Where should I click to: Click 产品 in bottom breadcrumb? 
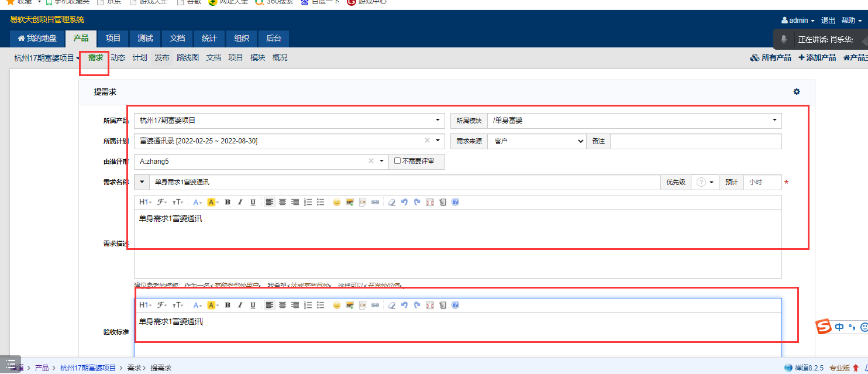[42, 368]
